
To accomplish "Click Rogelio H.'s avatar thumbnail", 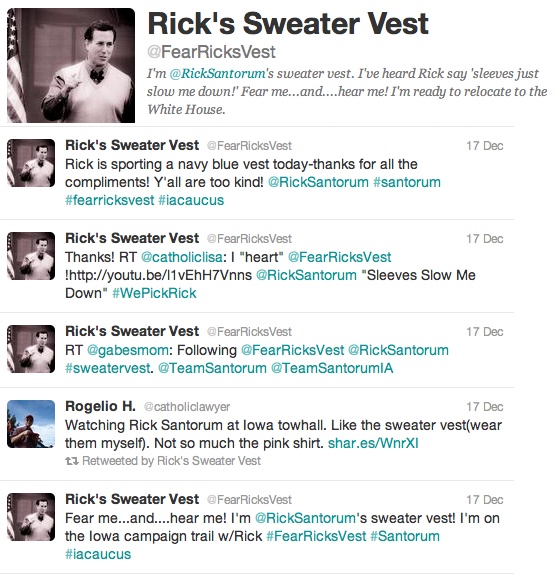I will (x=31, y=424).
